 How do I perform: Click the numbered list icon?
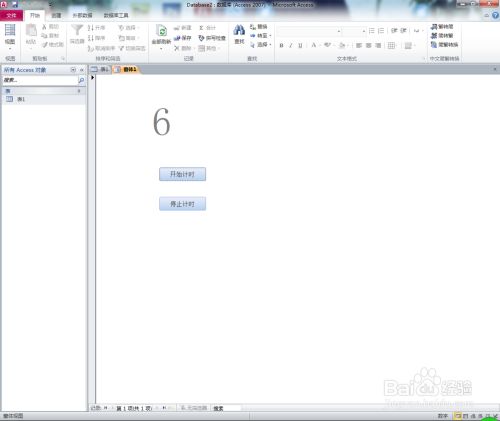pyautogui.click(x=381, y=31)
